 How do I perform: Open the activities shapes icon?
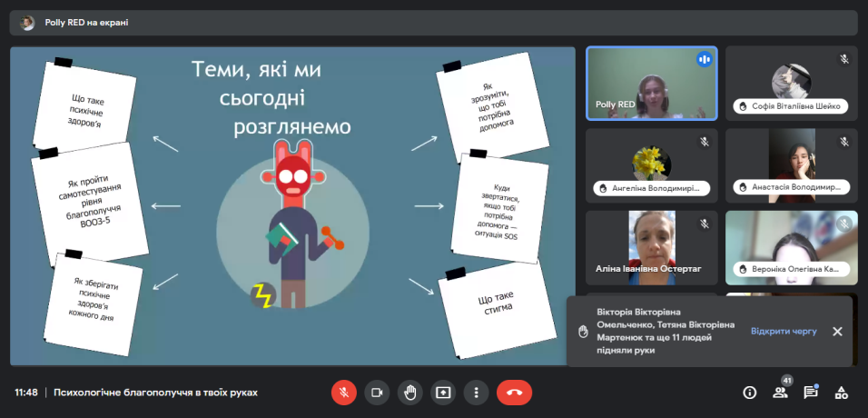[x=842, y=393]
